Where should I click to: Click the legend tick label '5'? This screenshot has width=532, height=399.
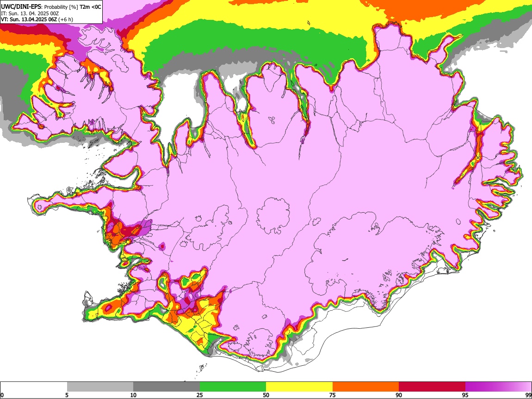click(67, 395)
